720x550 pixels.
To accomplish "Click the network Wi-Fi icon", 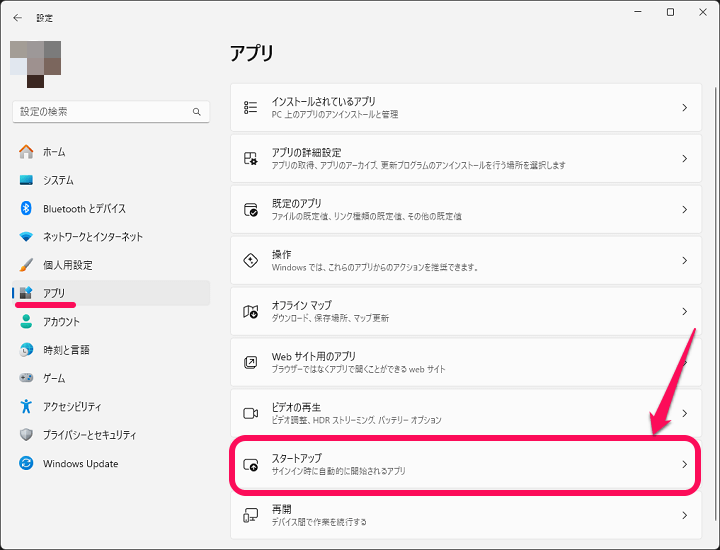I will click(x=26, y=237).
